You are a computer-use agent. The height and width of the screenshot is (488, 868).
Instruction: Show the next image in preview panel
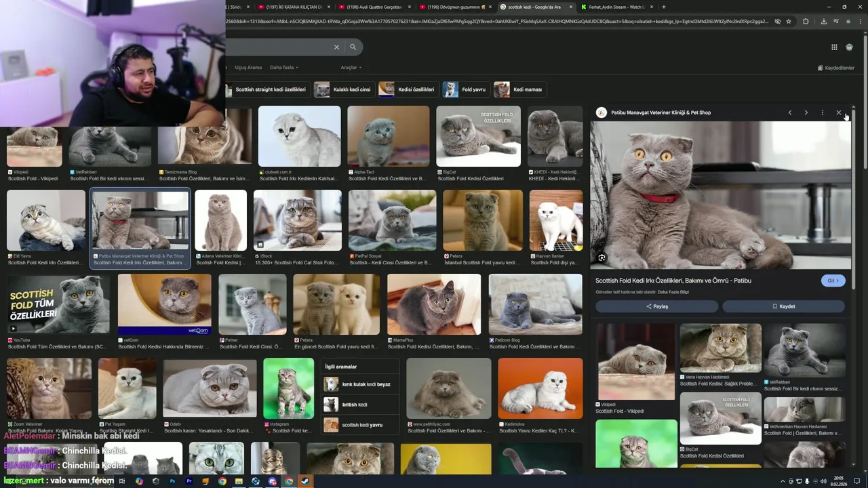click(x=806, y=113)
